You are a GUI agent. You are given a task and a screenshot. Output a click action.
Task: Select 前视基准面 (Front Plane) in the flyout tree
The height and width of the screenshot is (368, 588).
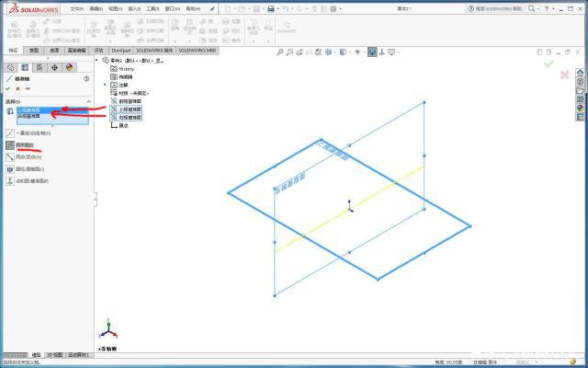[x=126, y=101]
